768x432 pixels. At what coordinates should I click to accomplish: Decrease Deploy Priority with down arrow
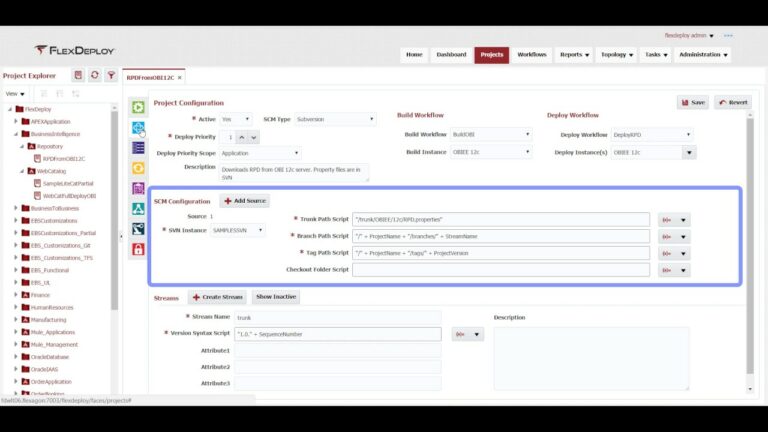(x=254, y=137)
